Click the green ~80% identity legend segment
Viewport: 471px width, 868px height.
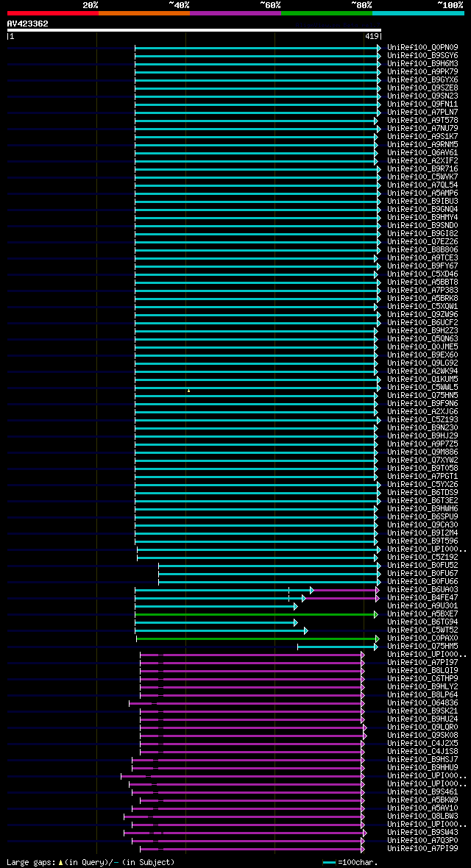point(327,13)
